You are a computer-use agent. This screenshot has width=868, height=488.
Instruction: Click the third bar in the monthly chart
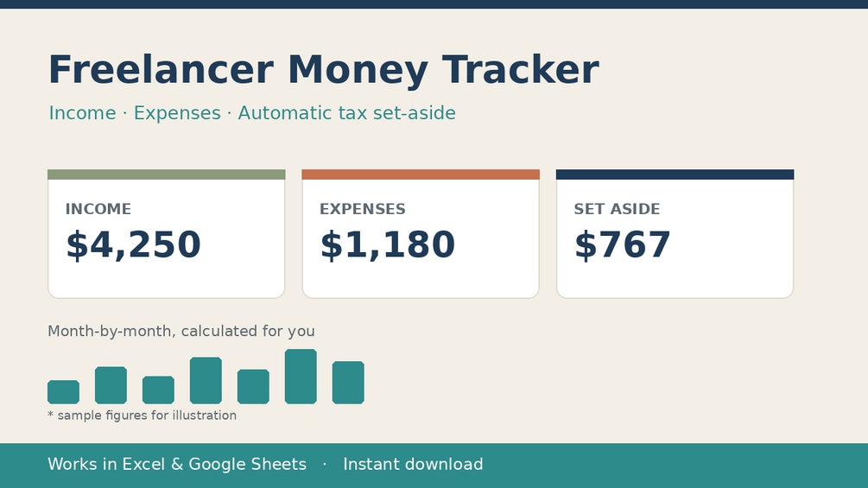(158, 390)
